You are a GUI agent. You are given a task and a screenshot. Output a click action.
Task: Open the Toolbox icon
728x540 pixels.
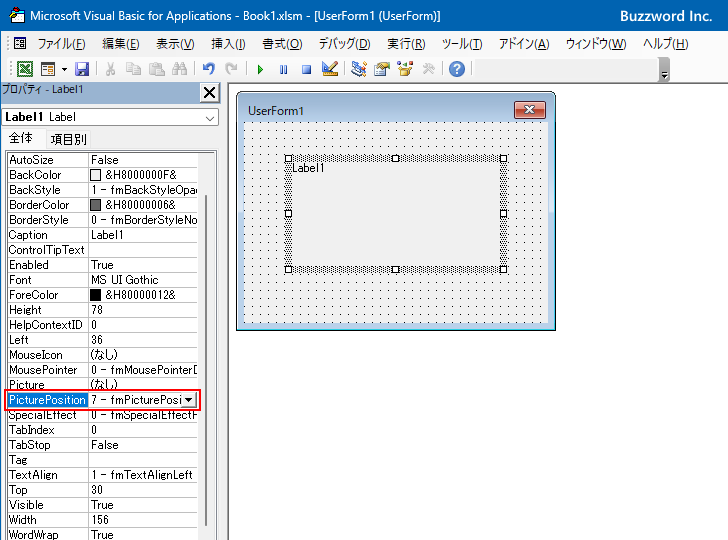pos(428,69)
